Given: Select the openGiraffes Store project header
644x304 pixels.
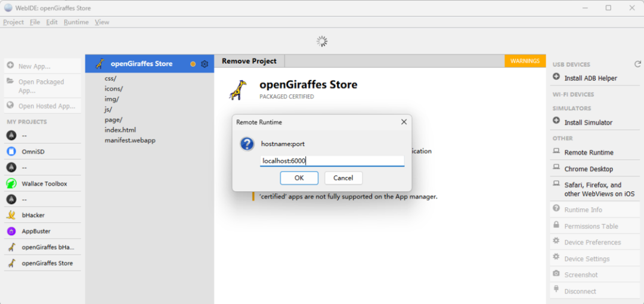Looking at the screenshot, I should (x=150, y=64).
